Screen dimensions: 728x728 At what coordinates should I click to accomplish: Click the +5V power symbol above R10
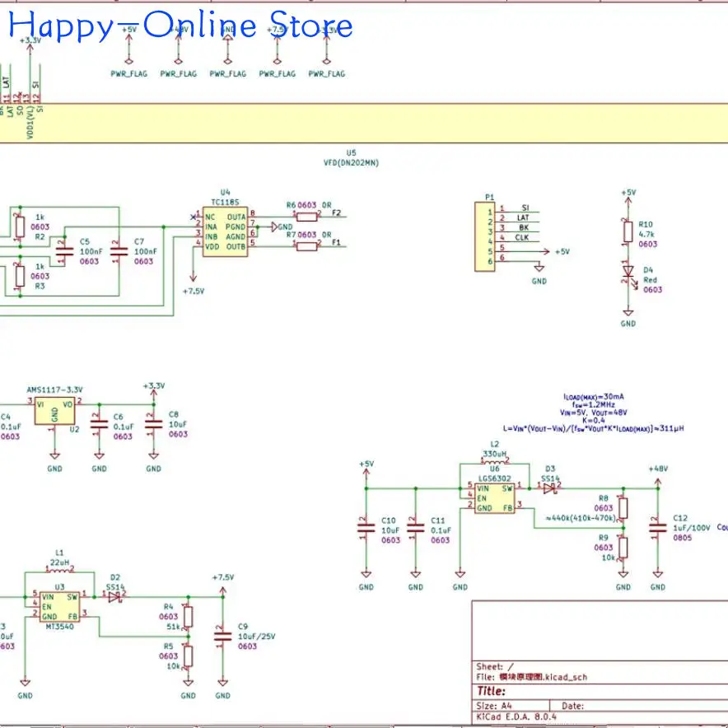coord(628,198)
